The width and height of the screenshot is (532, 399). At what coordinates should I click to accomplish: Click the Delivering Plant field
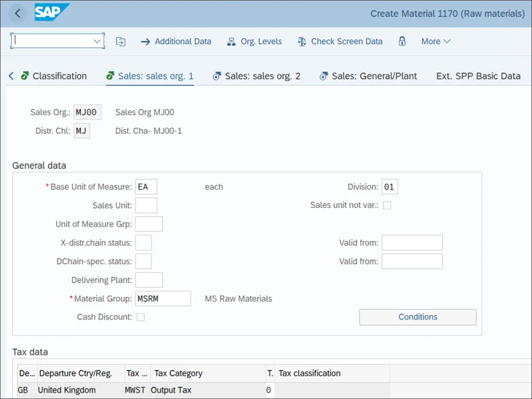[149, 280]
